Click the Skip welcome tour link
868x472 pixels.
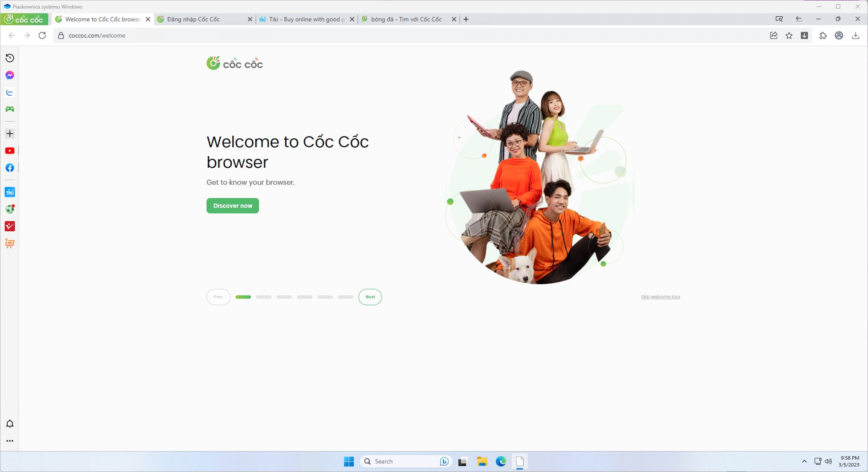click(660, 297)
